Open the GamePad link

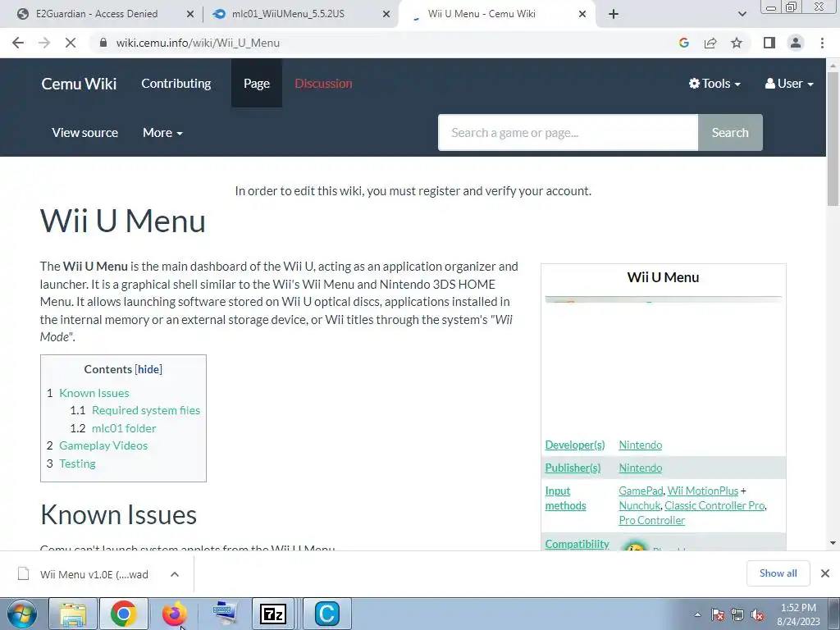[x=641, y=491]
